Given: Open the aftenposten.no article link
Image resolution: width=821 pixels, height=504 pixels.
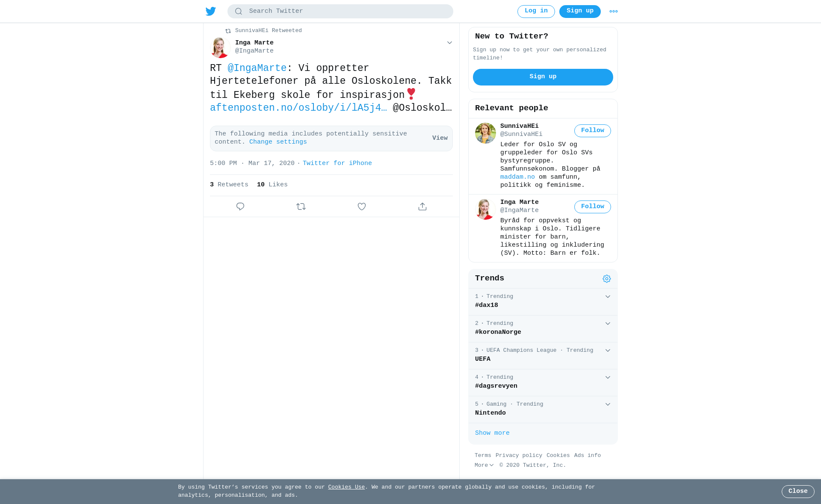Looking at the screenshot, I should click(298, 108).
